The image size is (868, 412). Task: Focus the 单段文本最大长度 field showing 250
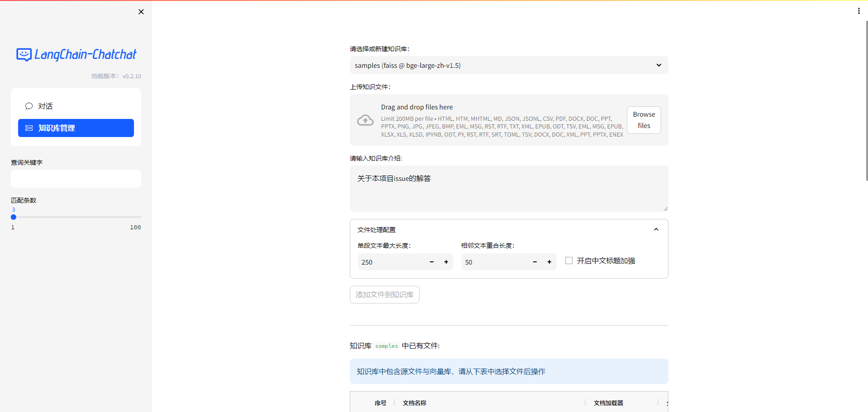391,262
